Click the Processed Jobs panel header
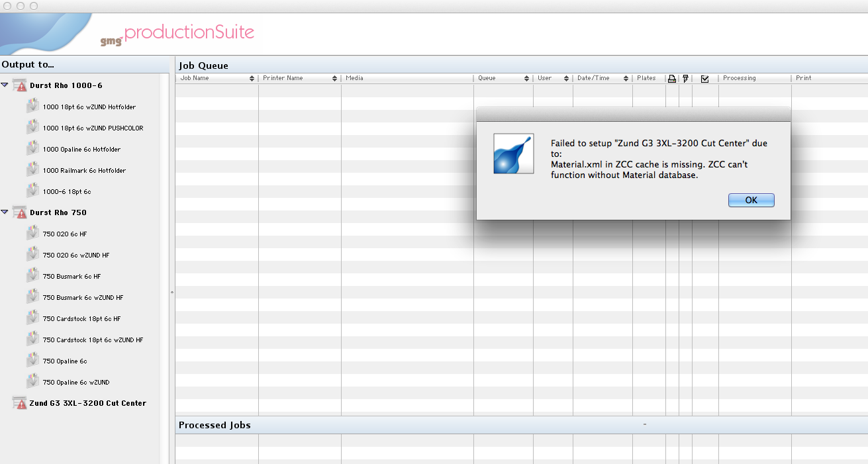868x464 pixels. pos(521,425)
